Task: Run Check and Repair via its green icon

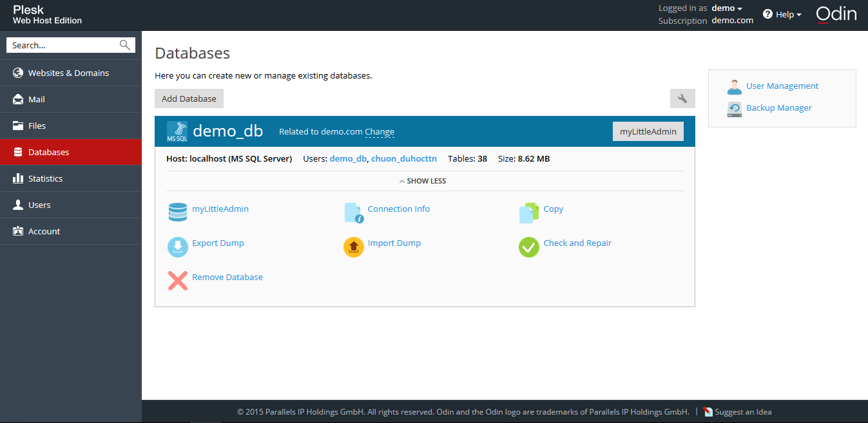Action: 528,247
